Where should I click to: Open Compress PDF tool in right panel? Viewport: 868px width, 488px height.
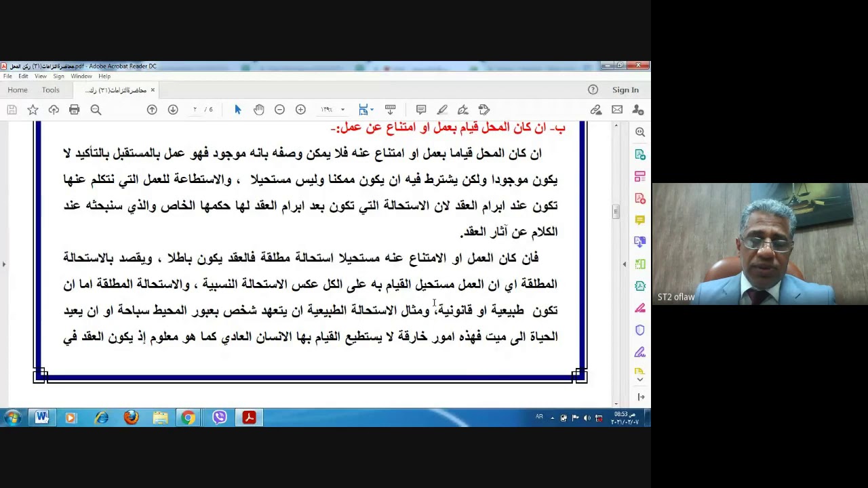(x=640, y=286)
